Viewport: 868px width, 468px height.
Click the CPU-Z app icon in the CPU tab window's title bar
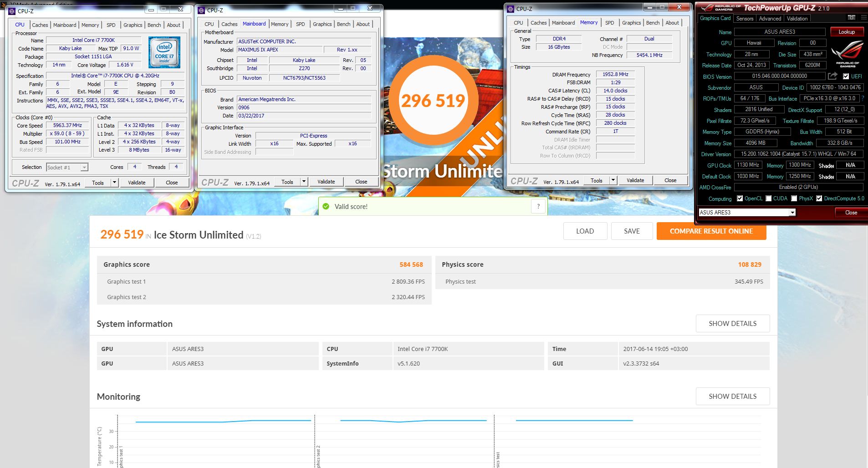tap(12, 11)
